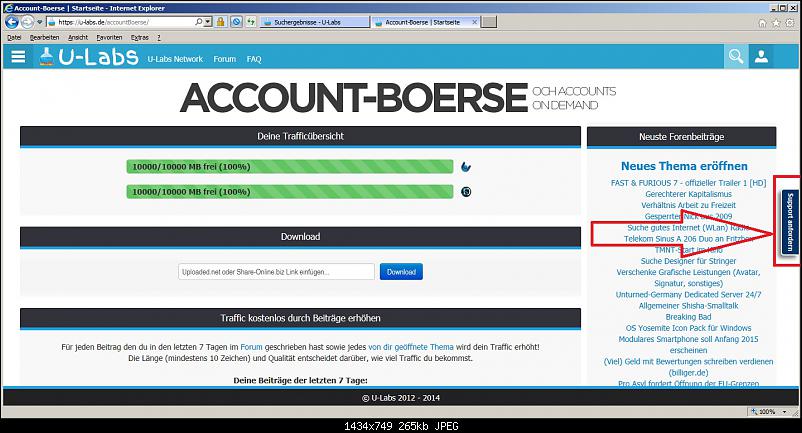Click the Uploaded.net link input field
The height and width of the screenshot is (433, 802).
(x=276, y=271)
